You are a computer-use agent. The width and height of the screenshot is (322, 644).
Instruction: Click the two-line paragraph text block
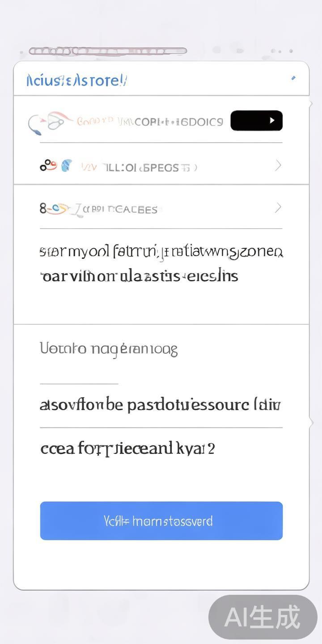pos(161,264)
